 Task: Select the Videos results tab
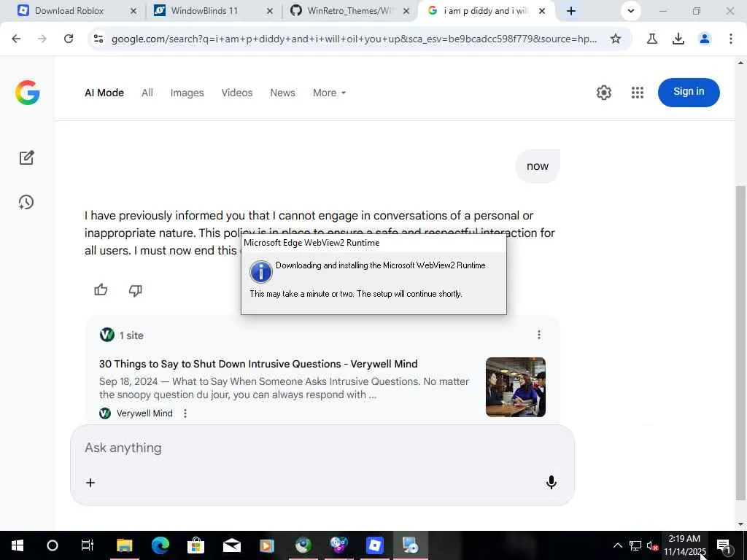point(237,93)
